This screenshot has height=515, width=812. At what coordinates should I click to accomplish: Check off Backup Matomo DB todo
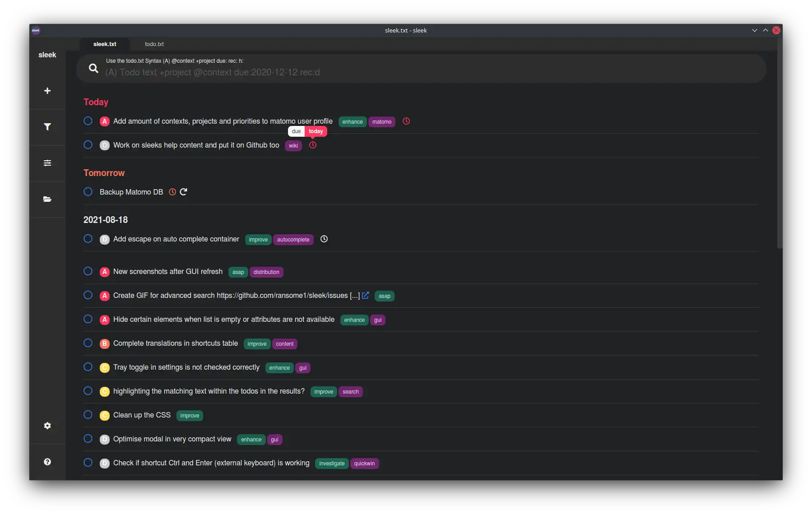pyautogui.click(x=88, y=192)
